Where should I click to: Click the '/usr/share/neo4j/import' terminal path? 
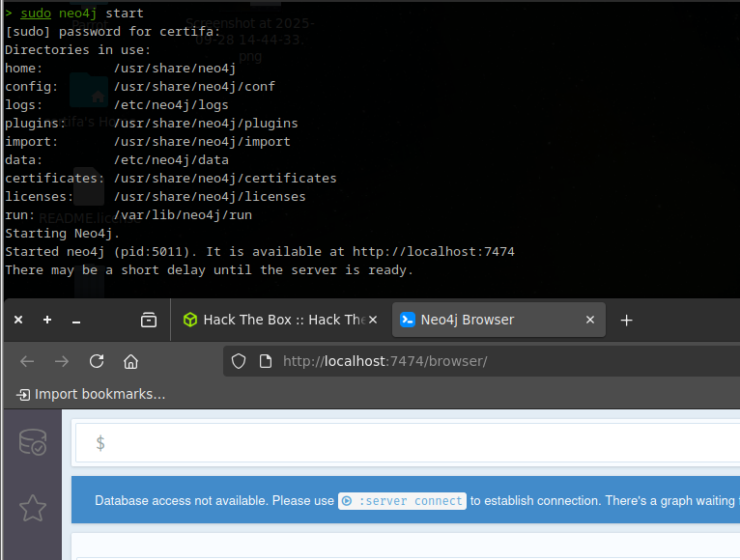click(x=202, y=142)
